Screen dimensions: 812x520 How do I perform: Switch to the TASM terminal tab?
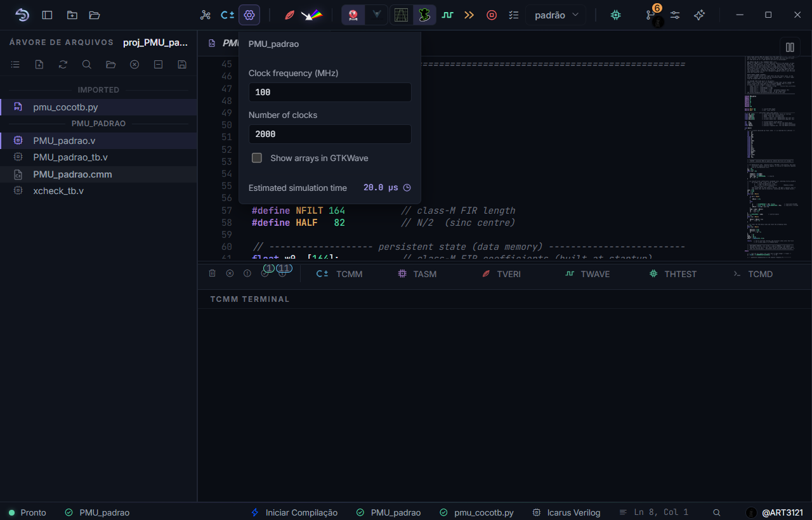[x=417, y=274]
